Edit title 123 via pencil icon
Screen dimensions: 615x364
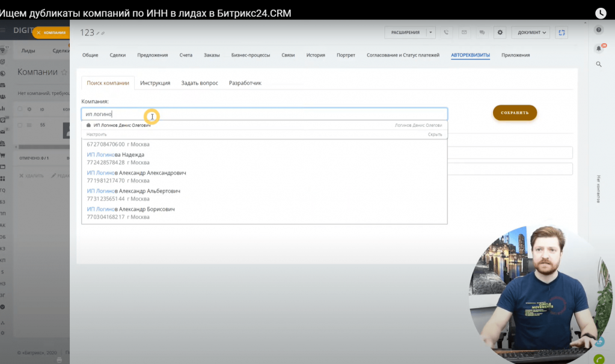(x=98, y=33)
